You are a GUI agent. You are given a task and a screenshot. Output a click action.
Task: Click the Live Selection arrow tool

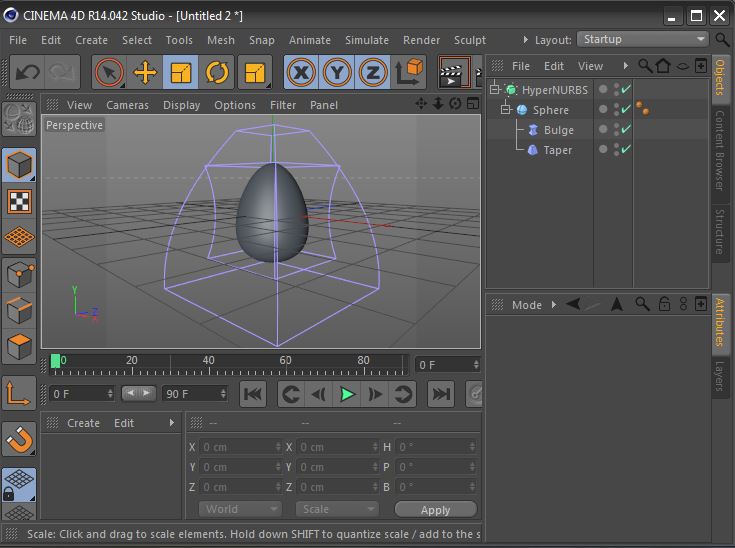[x=109, y=72]
